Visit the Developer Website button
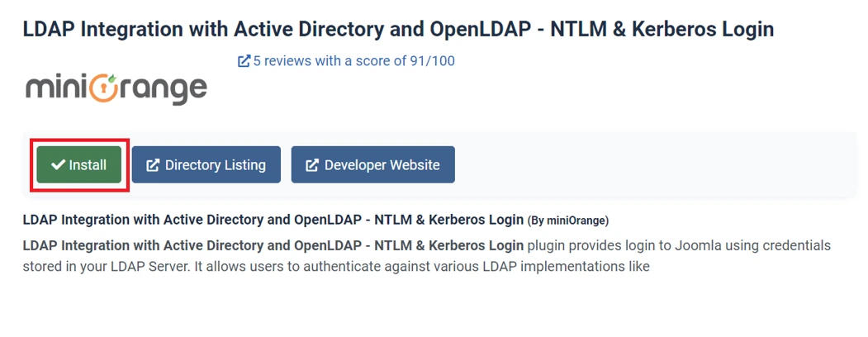The width and height of the screenshot is (868, 337). [x=373, y=165]
